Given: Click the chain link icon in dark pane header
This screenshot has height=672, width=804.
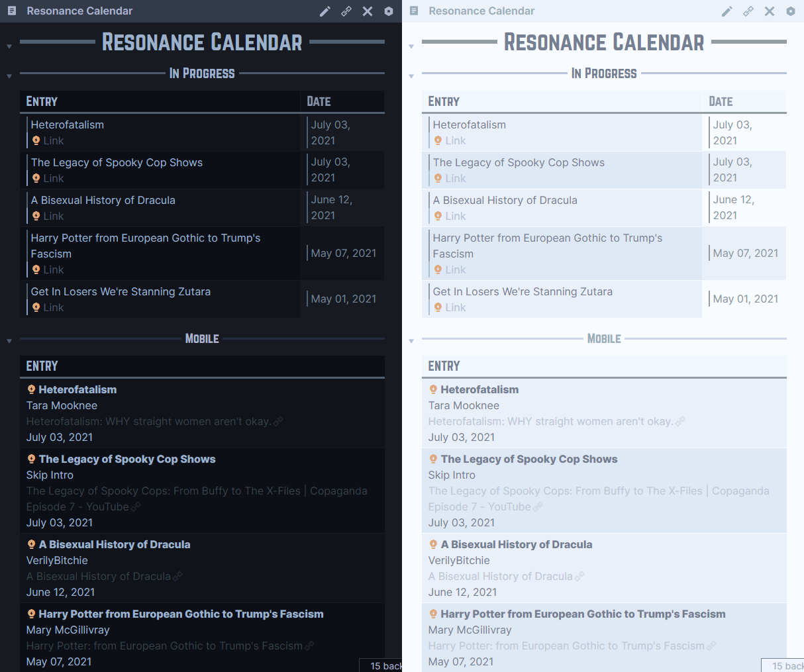Looking at the screenshot, I should (346, 11).
